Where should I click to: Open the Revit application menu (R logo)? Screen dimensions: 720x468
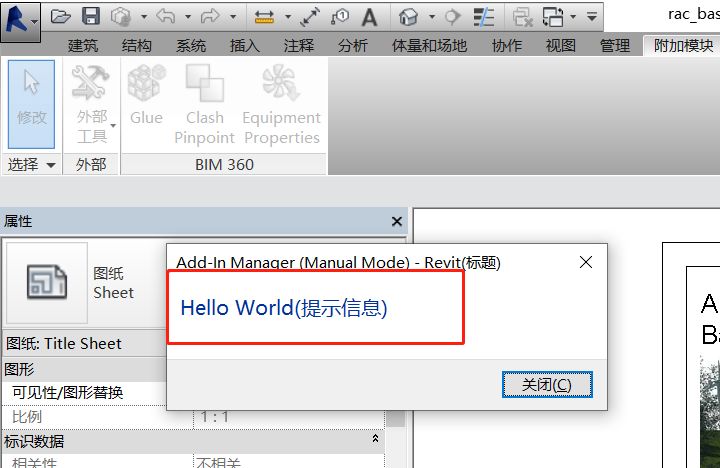(20, 21)
